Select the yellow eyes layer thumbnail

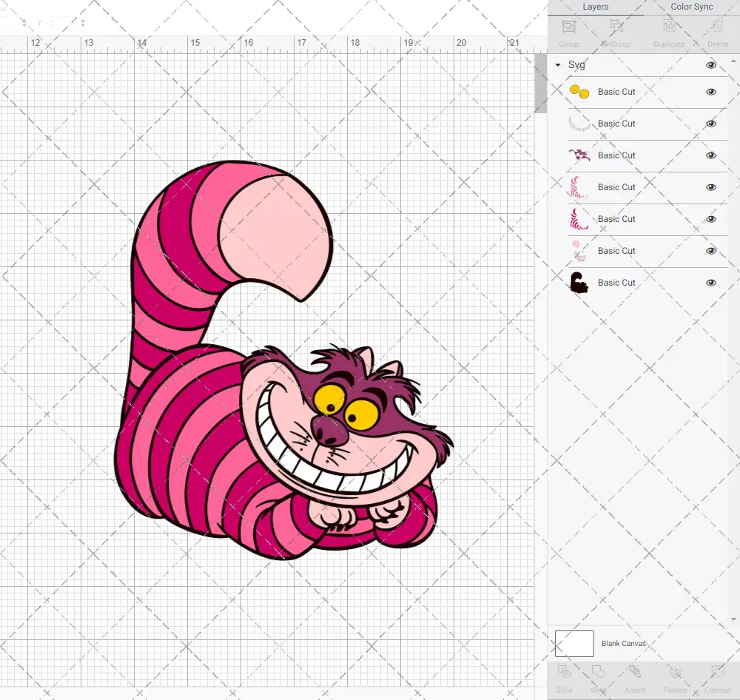point(579,92)
